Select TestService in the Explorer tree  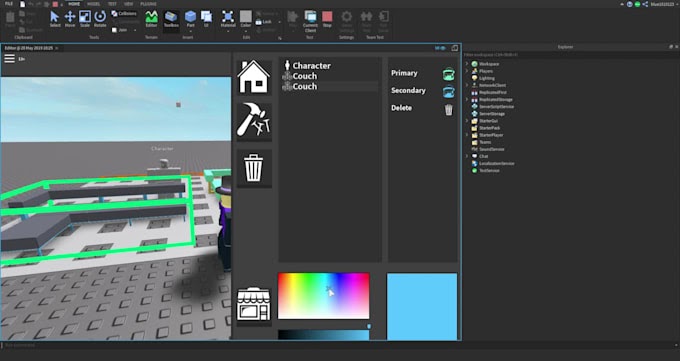[x=489, y=171]
